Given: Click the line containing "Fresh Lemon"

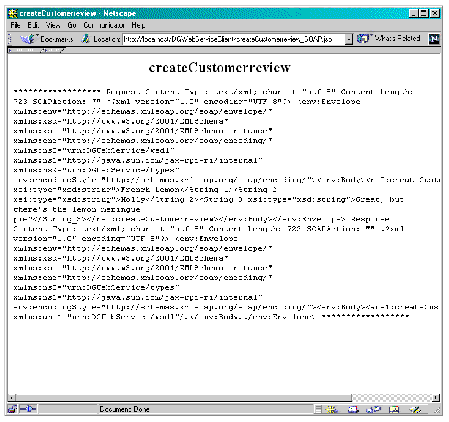Looking at the screenshot, I should [145, 190].
